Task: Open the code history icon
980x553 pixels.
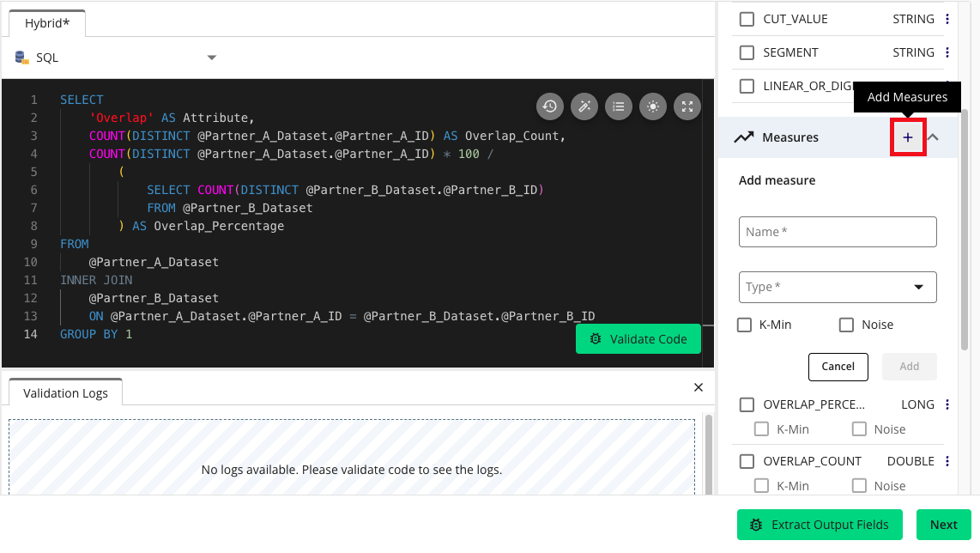Action: pyautogui.click(x=549, y=106)
